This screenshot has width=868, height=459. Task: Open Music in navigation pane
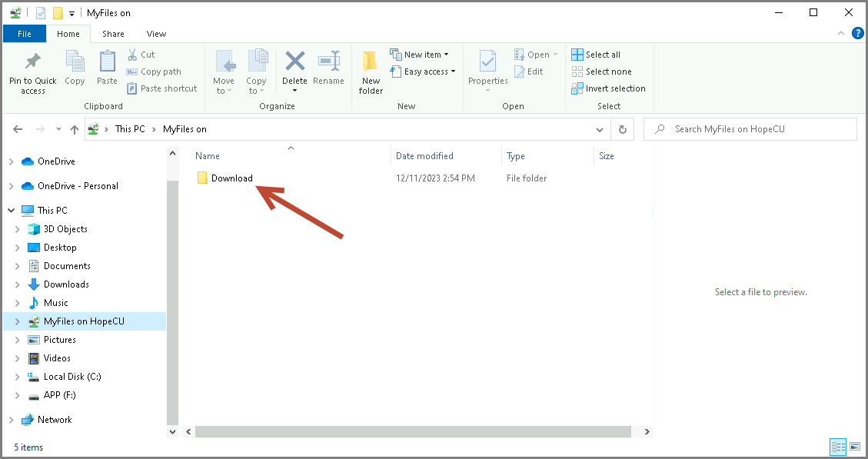click(55, 303)
